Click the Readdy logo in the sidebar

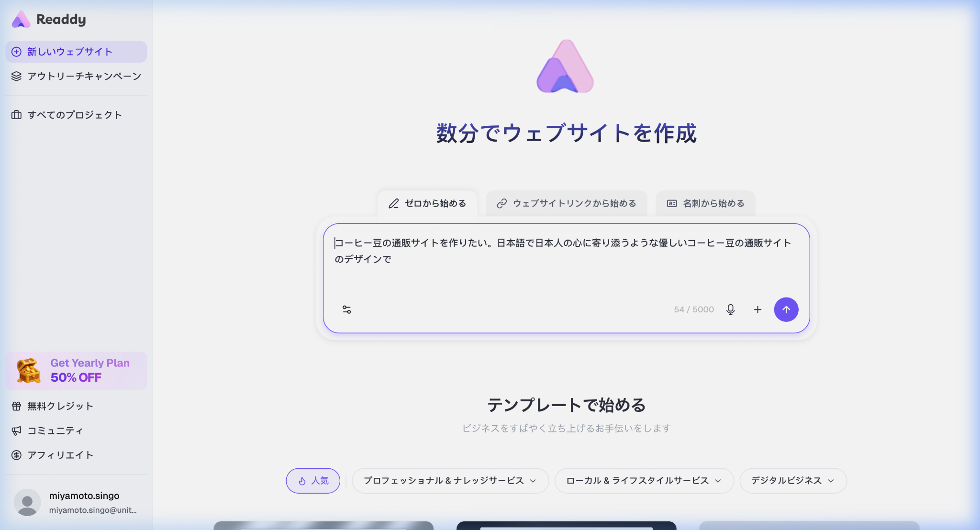(48, 20)
